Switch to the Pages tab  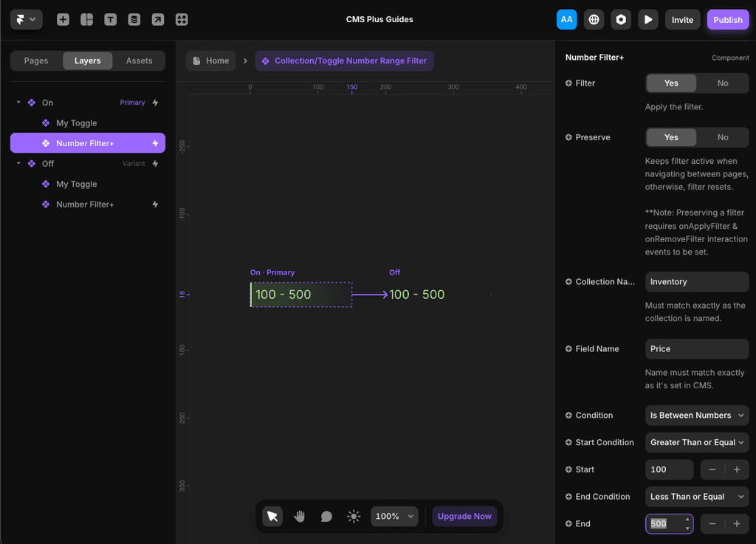tap(35, 61)
